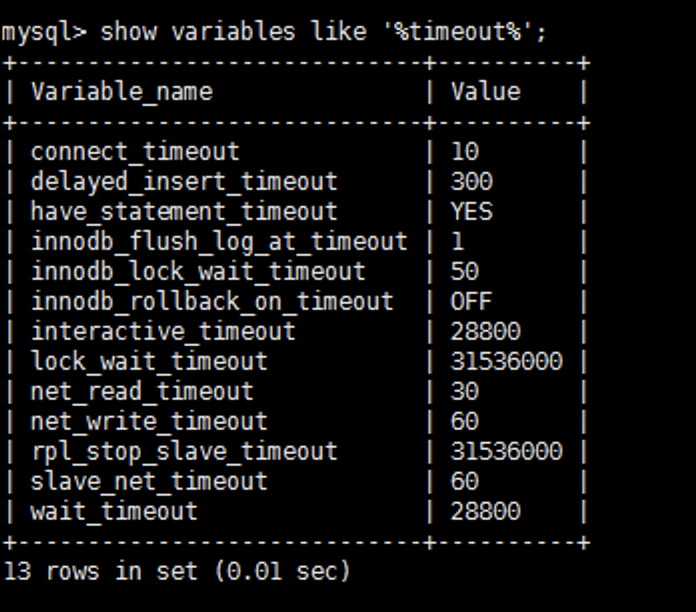Click value 300 for delayed_insert_timeout
Screen dimensions: 696x612
pyautogui.click(x=471, y=182)
